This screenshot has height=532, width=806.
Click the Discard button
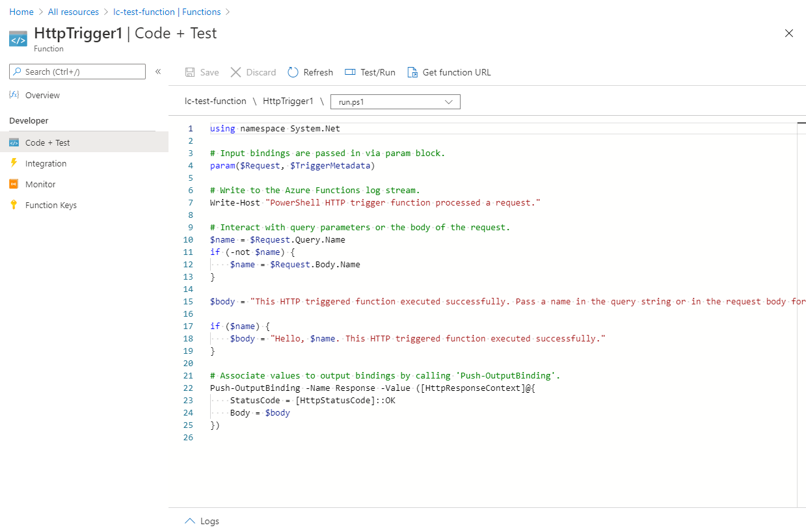click(252, 72)
